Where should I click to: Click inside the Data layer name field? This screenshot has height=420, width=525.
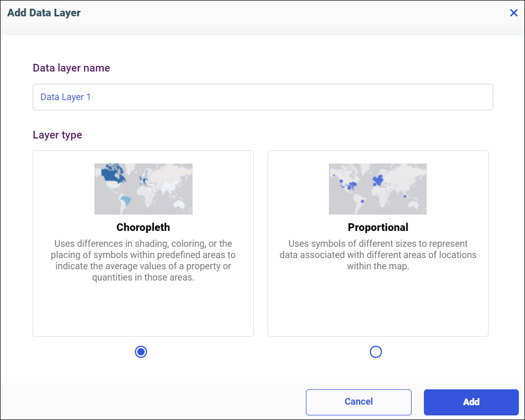(263, 97)
